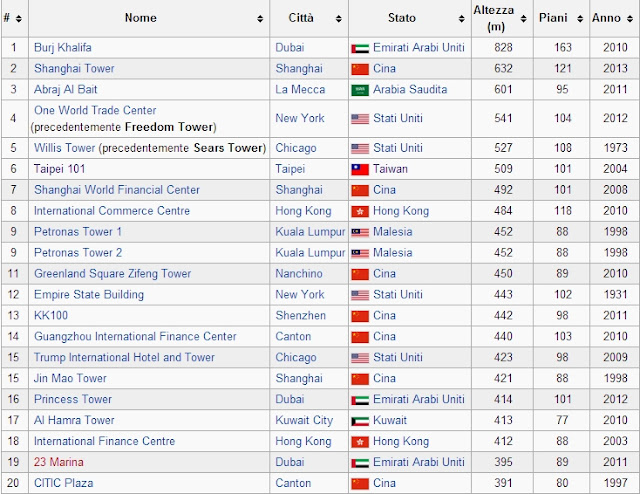Viewport: 640px width, 494px height.
Task: Open Malesia link in Petronas Tower 2 row
Action: (x=393, y=253)
